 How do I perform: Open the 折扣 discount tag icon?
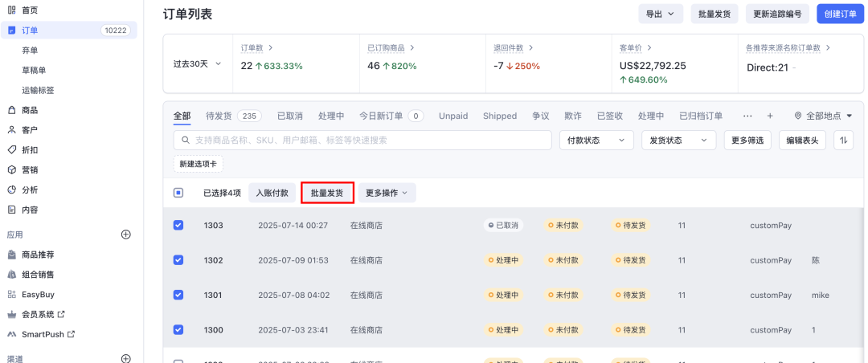[11, 150]
